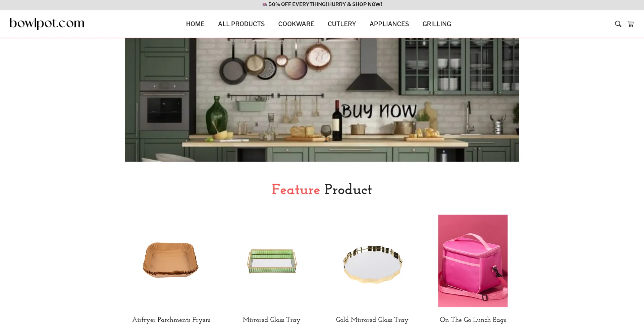Click the truck icon in promo bar
This screenshot has width=644, height=333.
coord(265,4)
